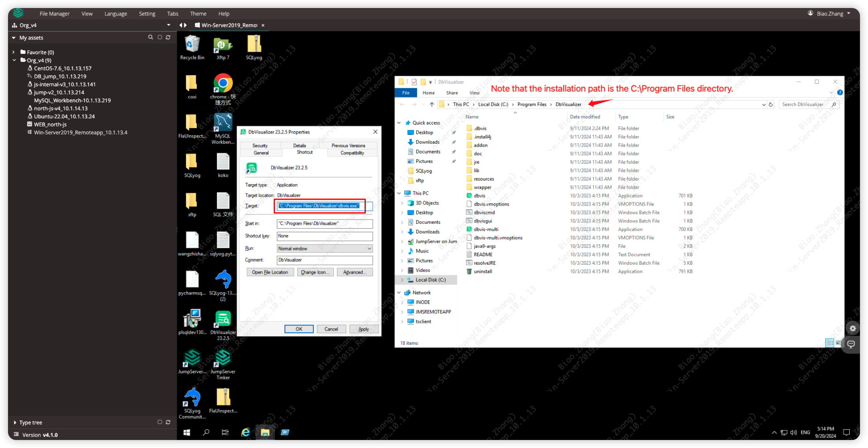
Task: Open the floating settings gear button
Action: [852, 329]
